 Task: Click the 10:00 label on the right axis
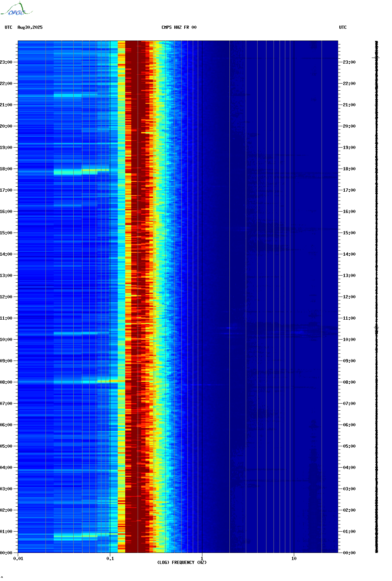click(x=349, y=340)
